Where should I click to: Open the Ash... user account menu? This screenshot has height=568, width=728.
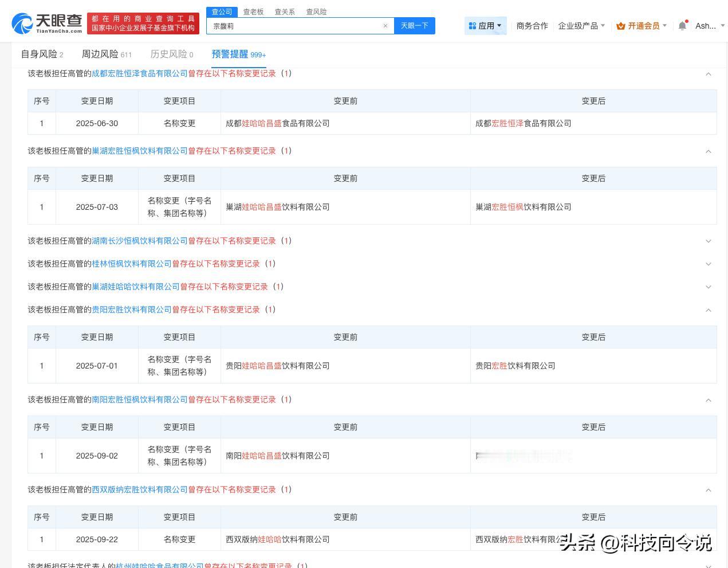[710, 26]
